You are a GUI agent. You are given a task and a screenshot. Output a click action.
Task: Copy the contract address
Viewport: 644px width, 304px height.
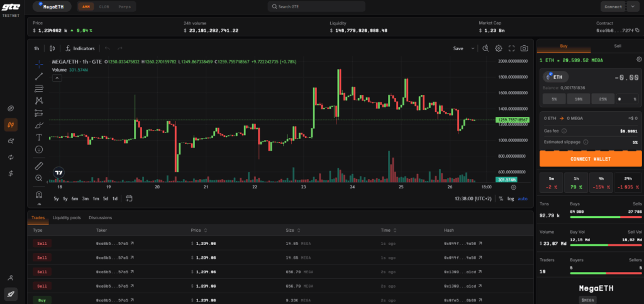coord(638,30)
